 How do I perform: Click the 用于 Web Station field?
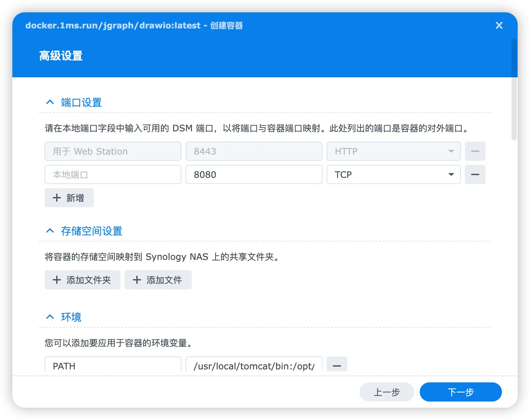pyautogui.click(x=113, y=151)
